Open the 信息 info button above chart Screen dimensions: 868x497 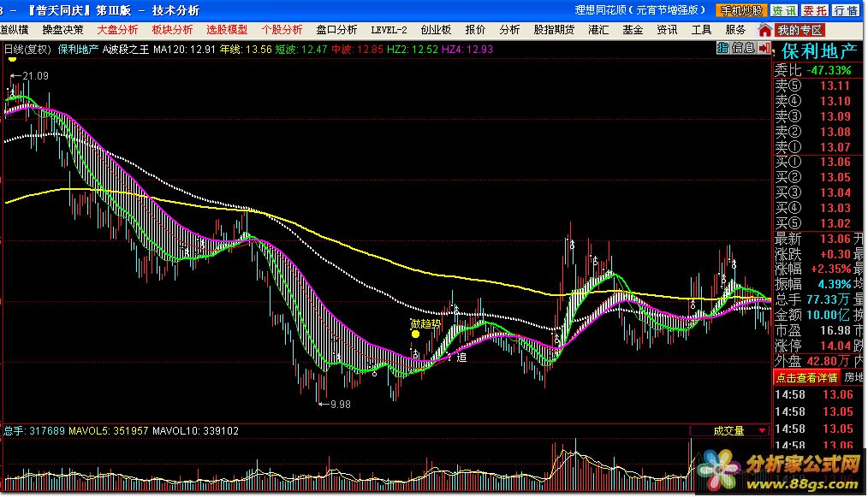[x=743, y=48]
